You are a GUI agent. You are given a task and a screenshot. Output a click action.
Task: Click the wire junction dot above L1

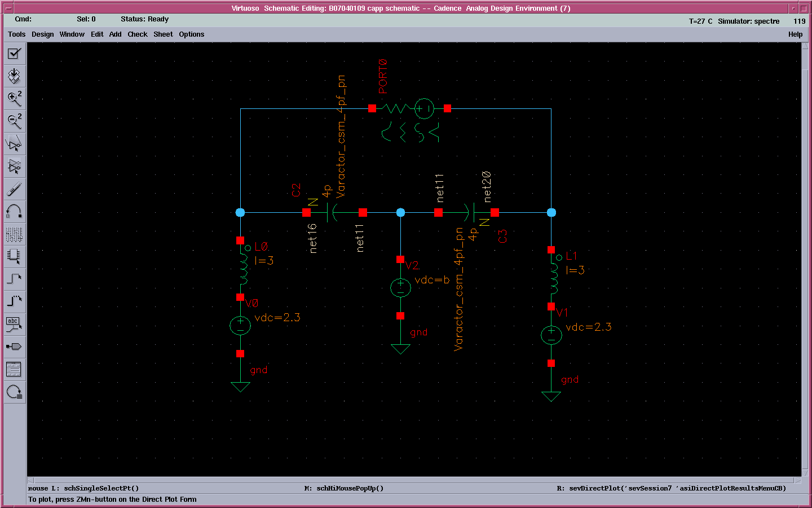[551, 212]
